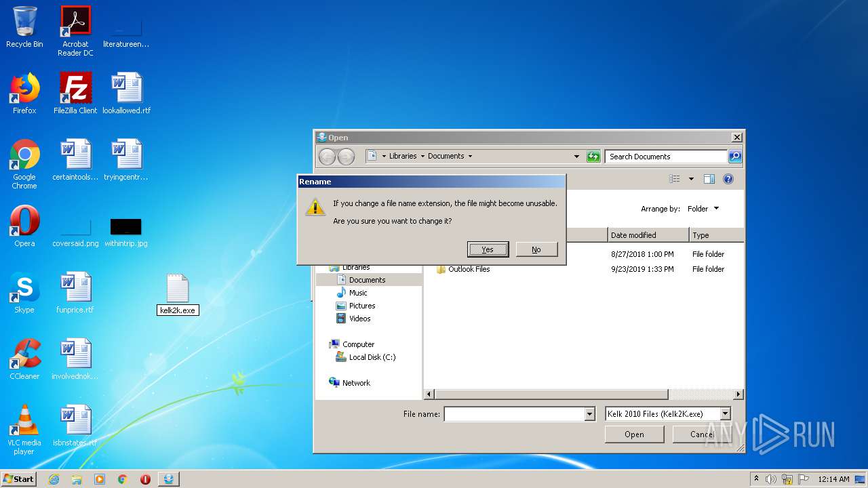The width and height of the screenshot is (868, 488).
Task: Select the involvednok desktop document
Action: click(75, 359)
